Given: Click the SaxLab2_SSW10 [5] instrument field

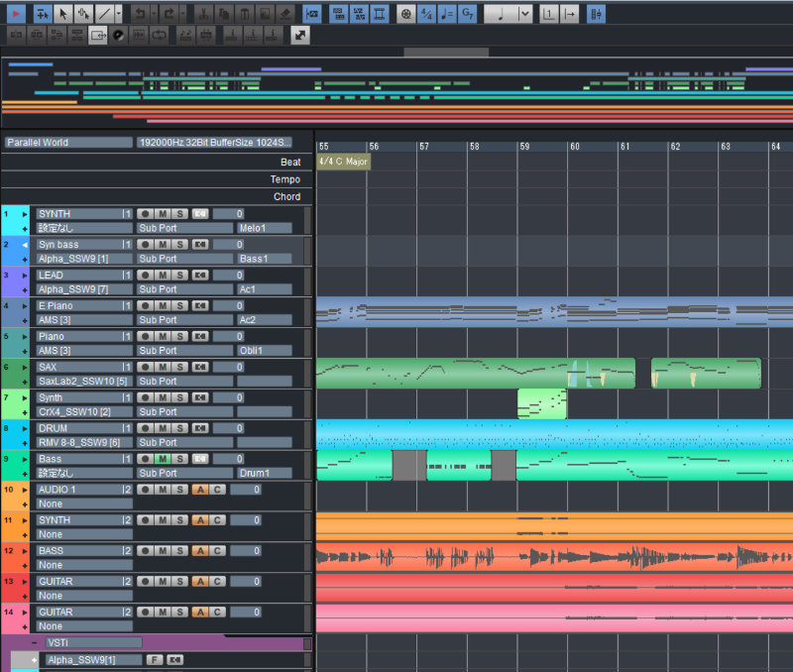Looking at the screenshot, I should (84, 382).
